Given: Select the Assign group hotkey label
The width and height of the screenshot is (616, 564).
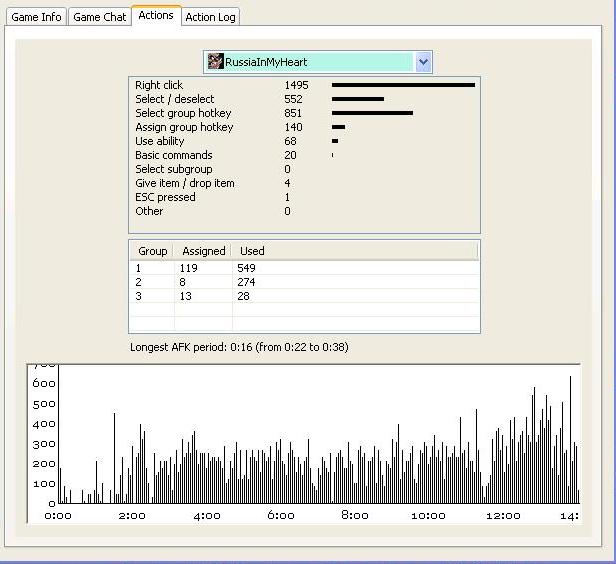Looking at the screenshot, I should click(184, 127).
